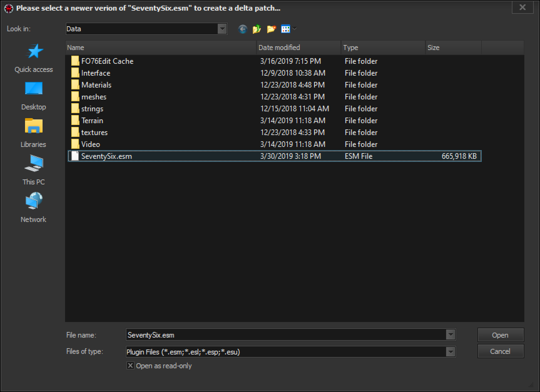Expand the Look in dropdown
Viewport: 540px width, 392px height.
[222, 29]
